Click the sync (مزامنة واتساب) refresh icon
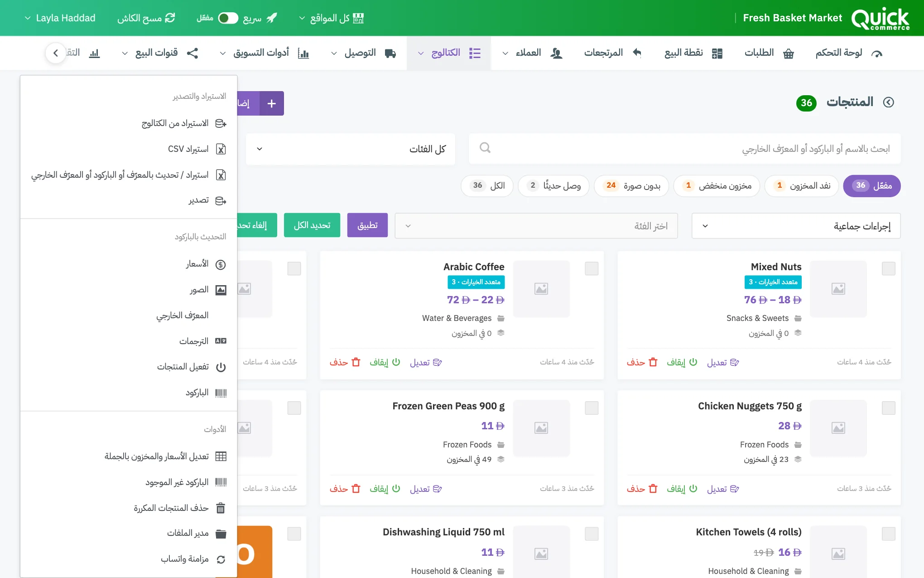 [221, 559]
